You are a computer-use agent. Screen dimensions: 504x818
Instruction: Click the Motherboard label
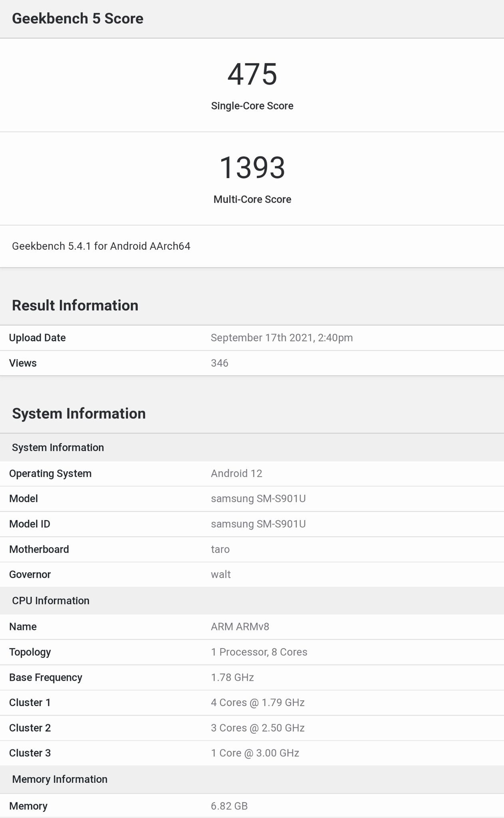pyautogui.click(x=39, y=550)
